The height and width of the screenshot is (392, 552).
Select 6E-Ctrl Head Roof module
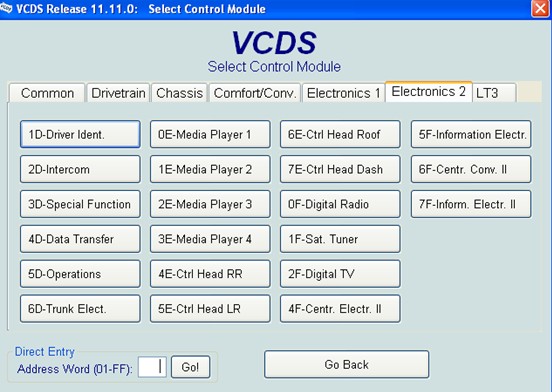(340, 134)
